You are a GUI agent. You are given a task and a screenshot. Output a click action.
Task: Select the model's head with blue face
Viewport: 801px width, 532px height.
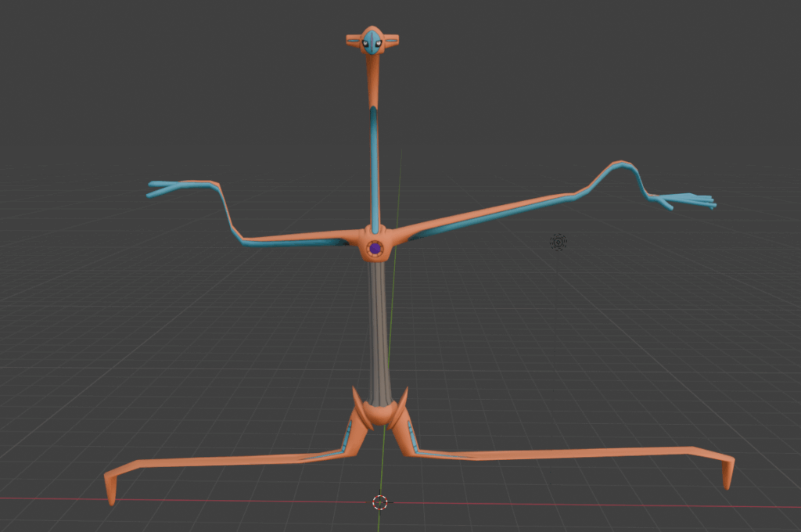coord(372,41)
